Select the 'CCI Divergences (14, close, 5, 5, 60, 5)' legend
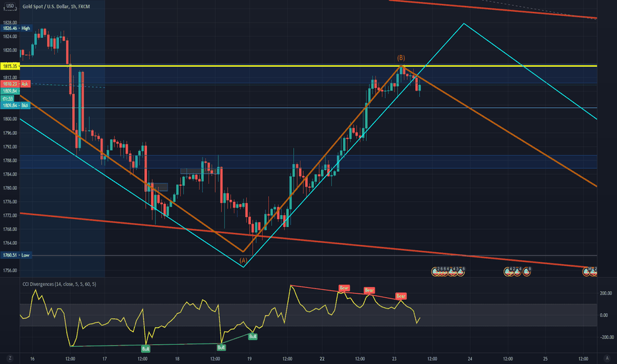Screen dimensions: 617x364 [x=60, y=284]
